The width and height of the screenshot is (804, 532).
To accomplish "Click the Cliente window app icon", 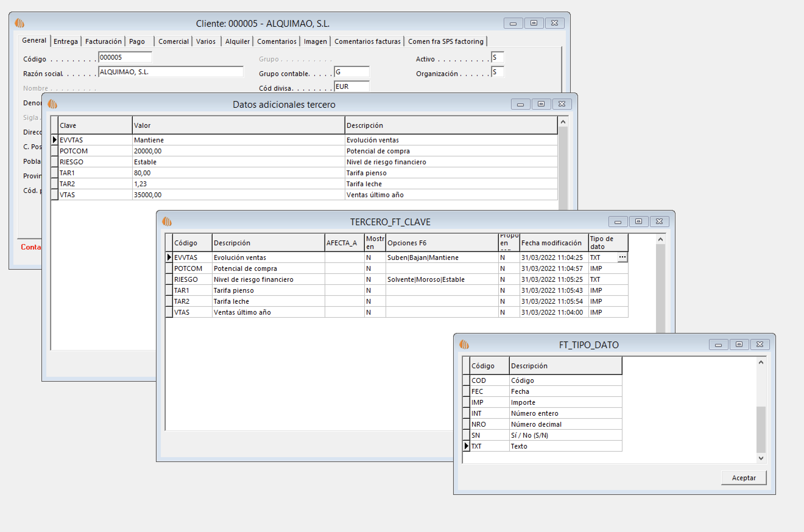I will click(x=20, y=23).
